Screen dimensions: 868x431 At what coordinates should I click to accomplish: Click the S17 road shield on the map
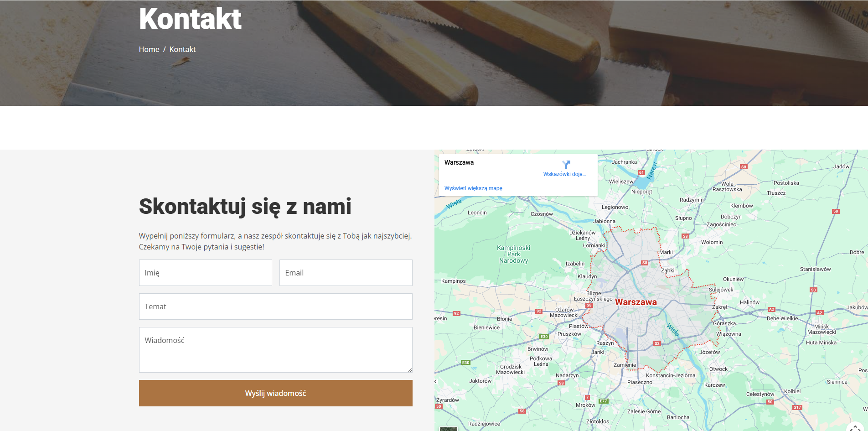797,407
